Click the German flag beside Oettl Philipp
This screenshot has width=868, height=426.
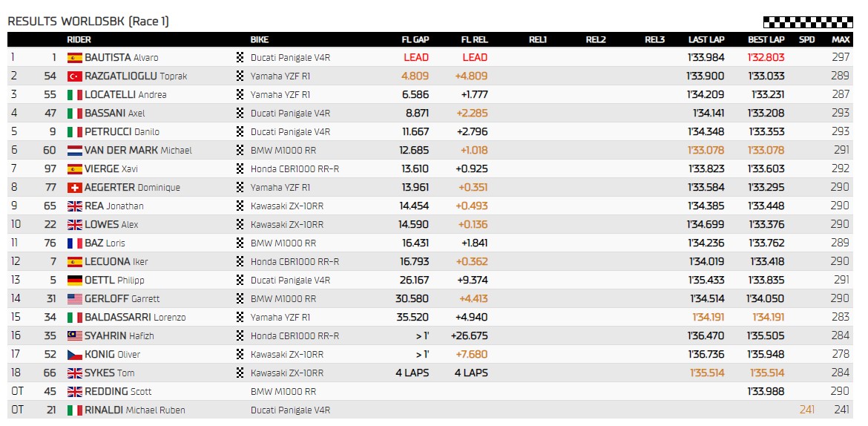tap(74, 280)
